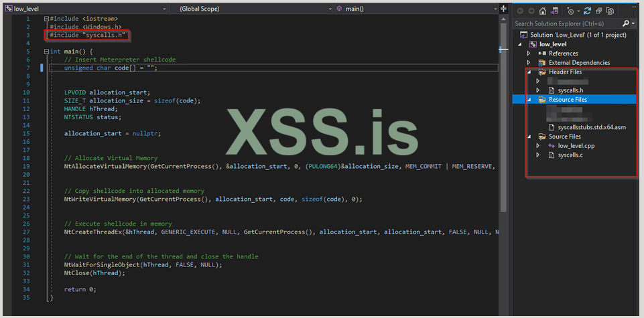Click the Solution 'Low_Level' icon
The height and width of the screenshot is (318, 644).
pyautogui.click(x=523, y=35)
